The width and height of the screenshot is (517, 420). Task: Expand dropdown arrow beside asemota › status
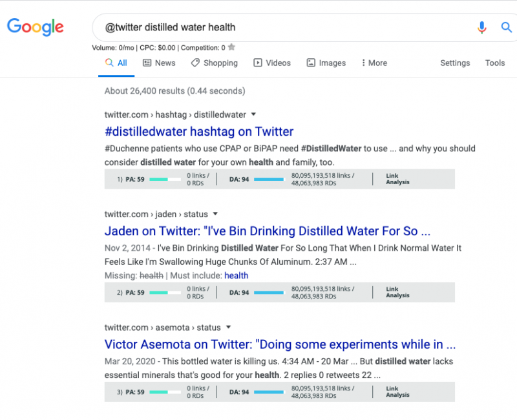228,328
